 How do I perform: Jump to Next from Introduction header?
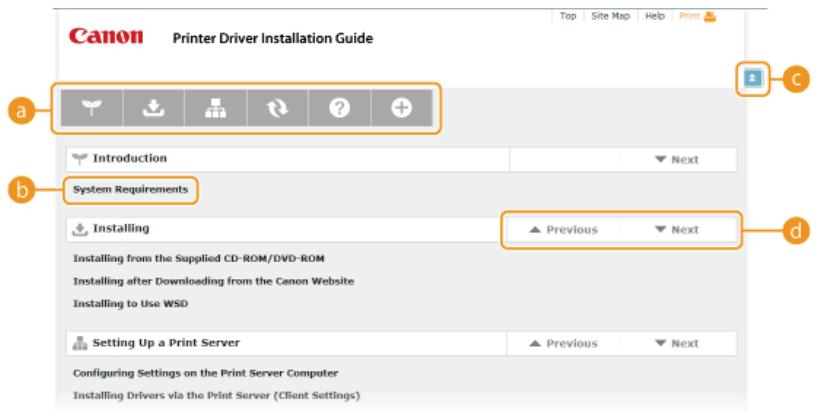point(677,160)
